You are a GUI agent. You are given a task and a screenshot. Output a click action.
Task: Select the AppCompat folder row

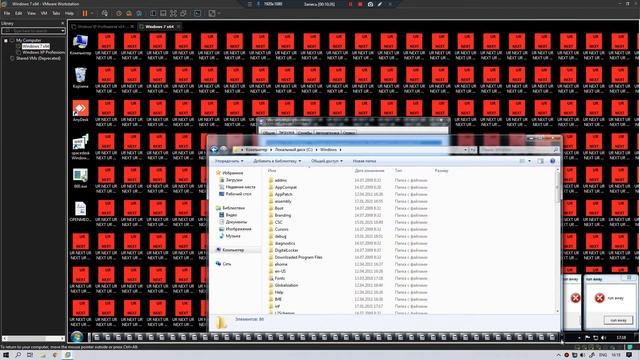(x=348, y=187)
